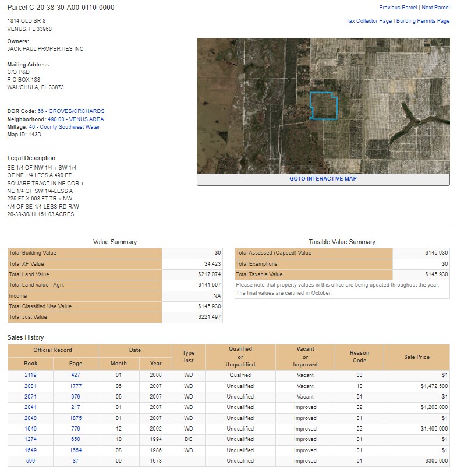The width and height of the screenshot is (457, 476).
Task: Open DOR Code 66 Groves/Orchards link
Action: pyautogui.click(x=71, y=111)
